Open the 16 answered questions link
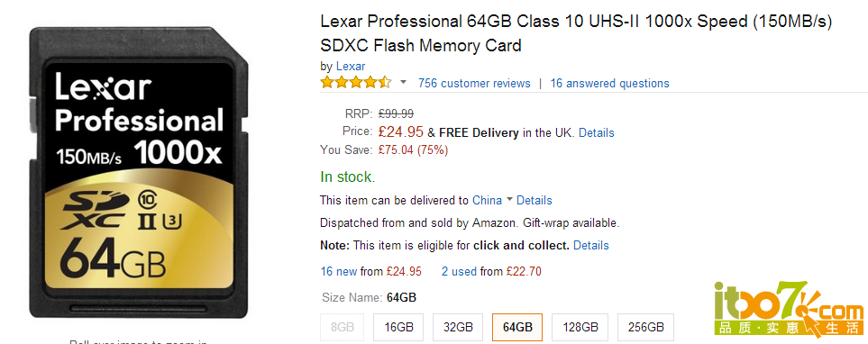The height and width of the screenshot is (344, 868). coord(609,84)
